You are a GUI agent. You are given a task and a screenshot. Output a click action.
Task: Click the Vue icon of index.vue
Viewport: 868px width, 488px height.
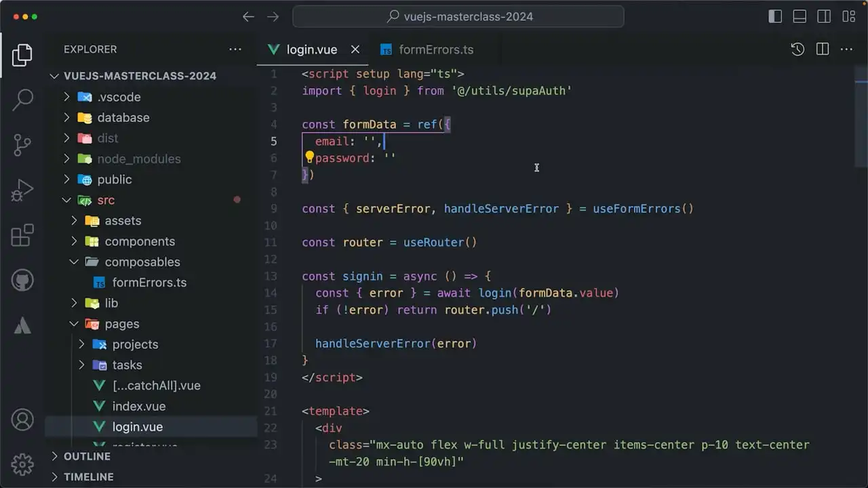point(100,406)
